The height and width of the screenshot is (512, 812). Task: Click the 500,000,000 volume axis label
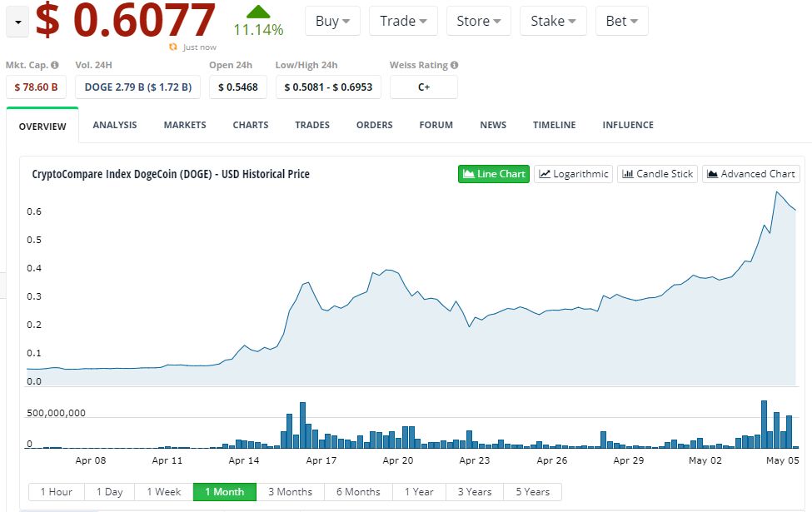pyautogui.click(x=56, y=413)
